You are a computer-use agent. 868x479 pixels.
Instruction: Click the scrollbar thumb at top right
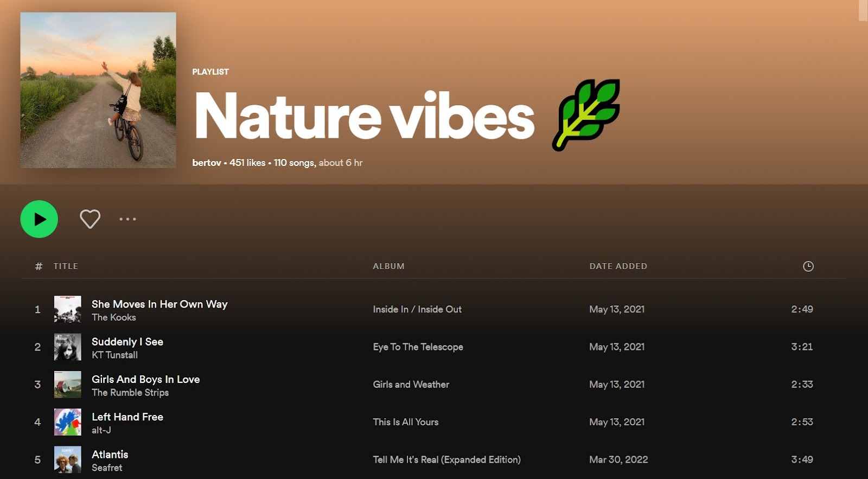(863, 10)
